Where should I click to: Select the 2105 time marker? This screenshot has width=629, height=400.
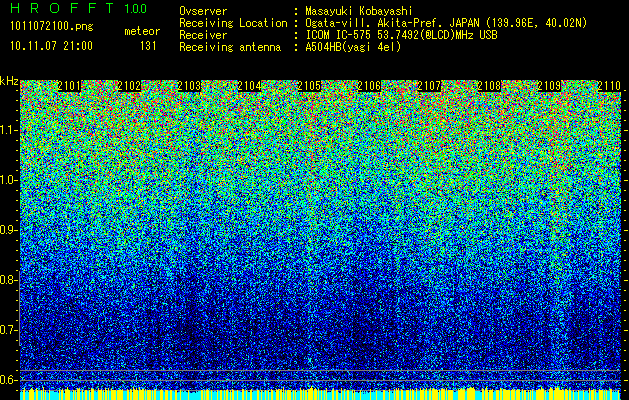(x=309, y=87)
